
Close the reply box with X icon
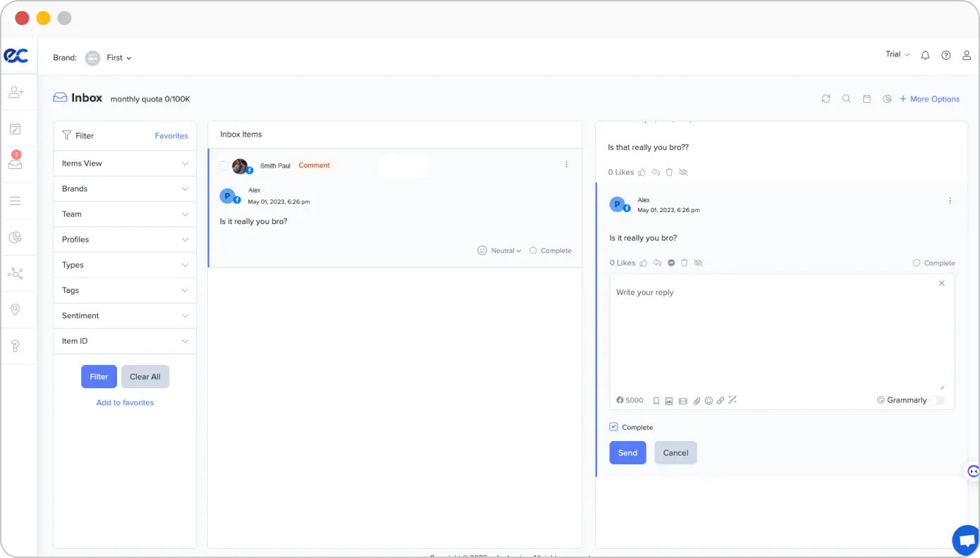941,283
